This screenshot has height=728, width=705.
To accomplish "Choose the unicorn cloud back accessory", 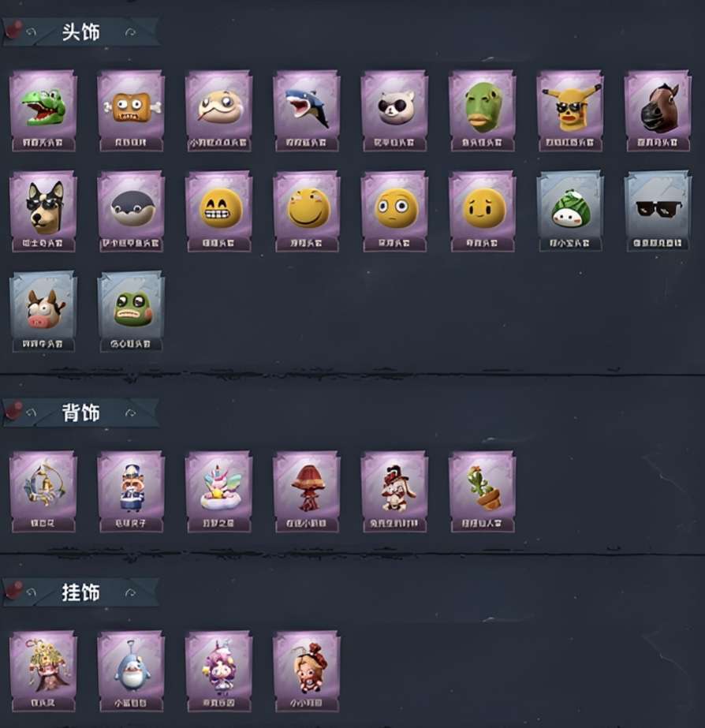I will [x=218, y=491].
